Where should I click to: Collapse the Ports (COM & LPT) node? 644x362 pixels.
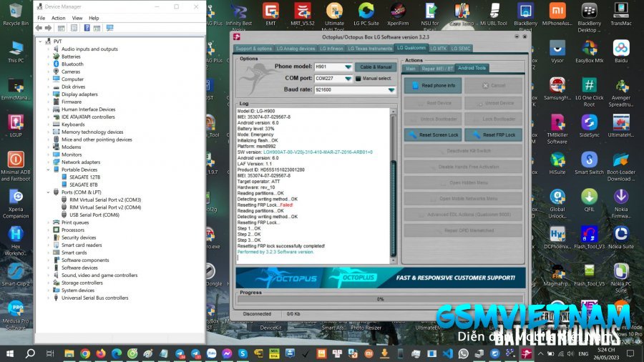coord(49,192)
